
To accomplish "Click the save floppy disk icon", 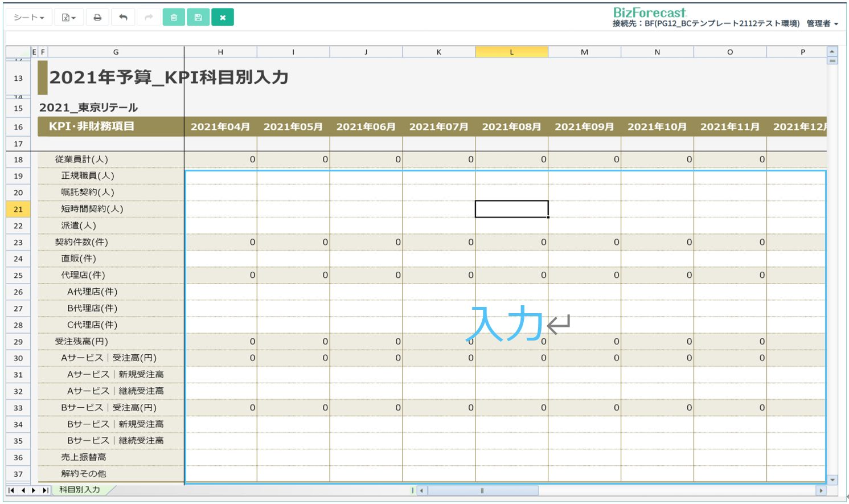I will pyautogui.click(x=198, y=18).
